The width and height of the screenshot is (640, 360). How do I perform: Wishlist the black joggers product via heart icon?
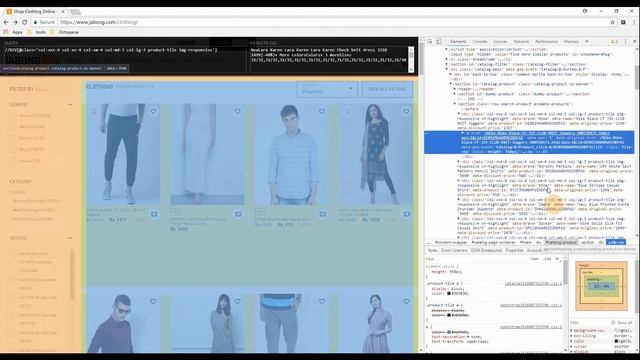[153, 111]
